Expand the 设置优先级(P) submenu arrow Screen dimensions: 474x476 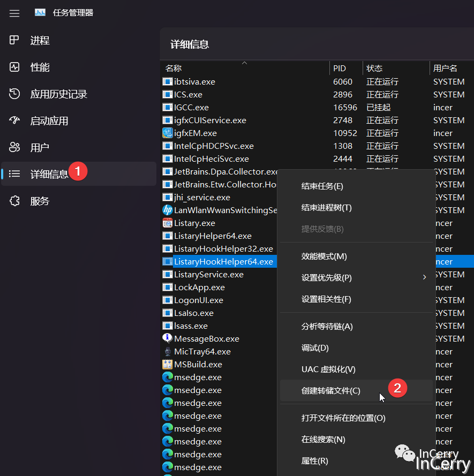click(424, 277)
